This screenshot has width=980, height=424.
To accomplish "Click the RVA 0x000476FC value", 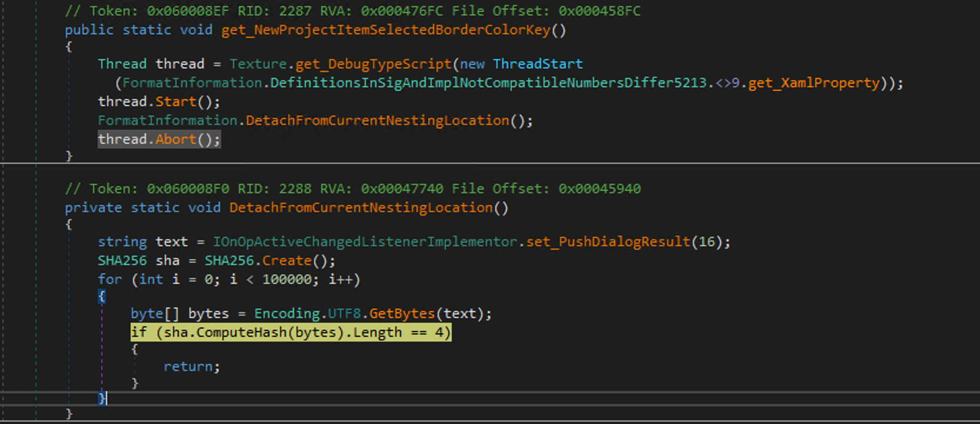I will (402, 11).
